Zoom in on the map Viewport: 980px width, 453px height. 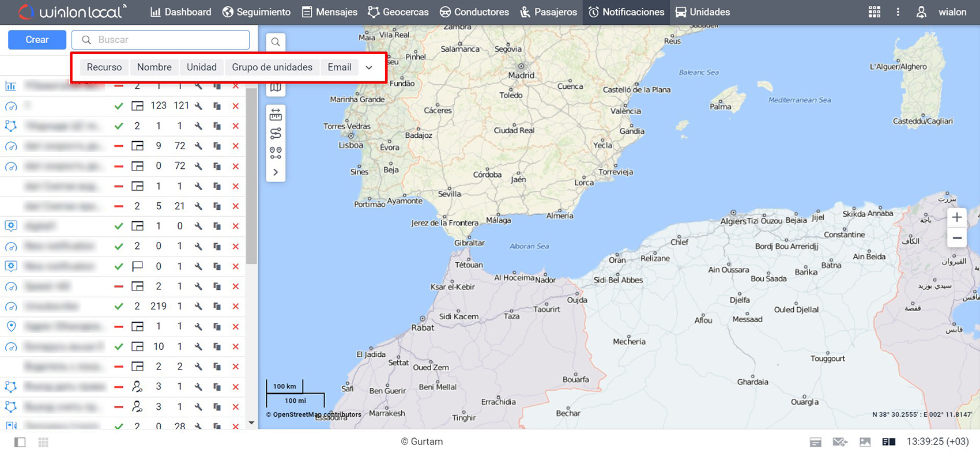pyautogui.click(x=956, y=217)
